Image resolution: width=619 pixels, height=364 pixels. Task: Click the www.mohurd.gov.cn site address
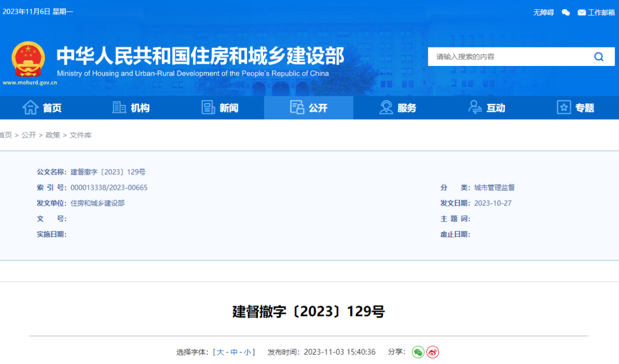30,83
